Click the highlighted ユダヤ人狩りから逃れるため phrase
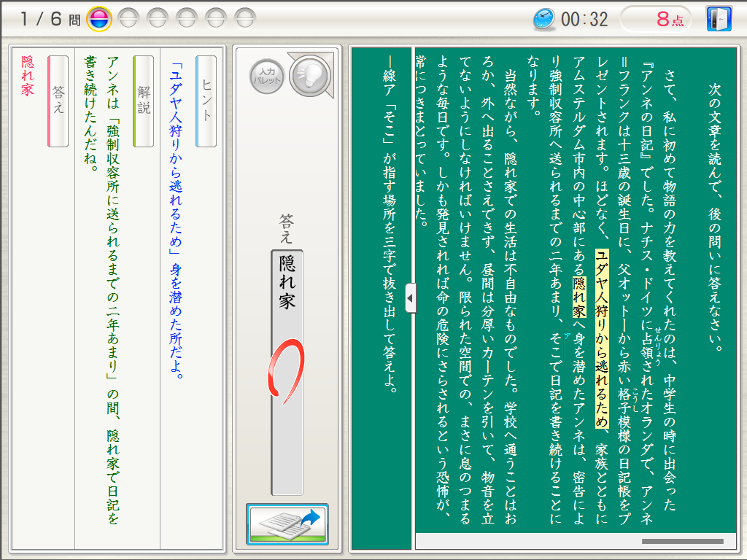 [602, 339]
